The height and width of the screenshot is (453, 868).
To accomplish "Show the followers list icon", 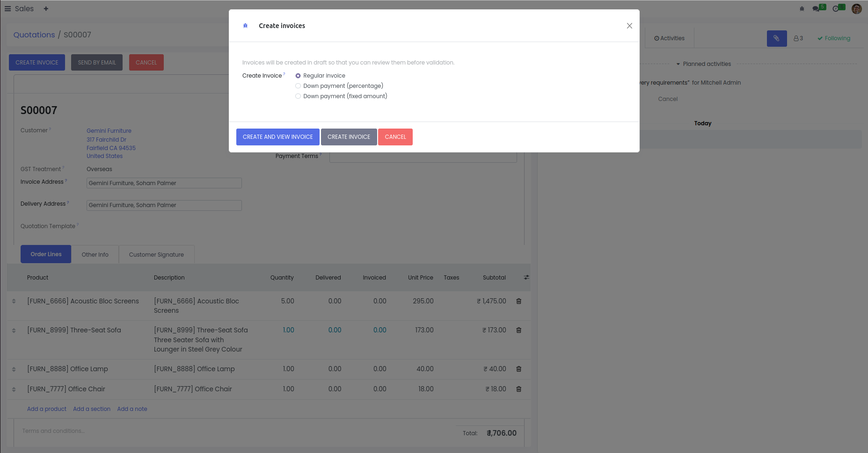I will (x=798, y=38).
